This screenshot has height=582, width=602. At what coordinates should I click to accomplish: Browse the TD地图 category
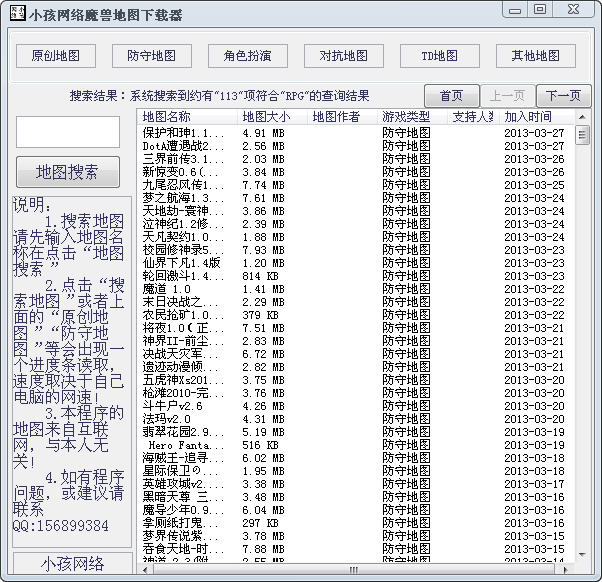439,56
